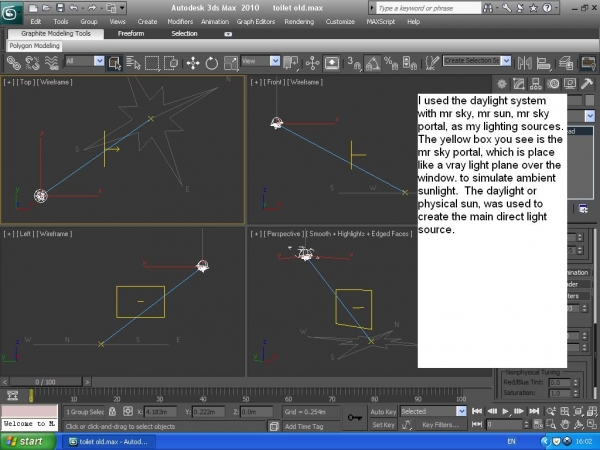The width and height of the screenshot is (600, 450).
Task: Click the Unlink Selection tool
Action: 33,63
